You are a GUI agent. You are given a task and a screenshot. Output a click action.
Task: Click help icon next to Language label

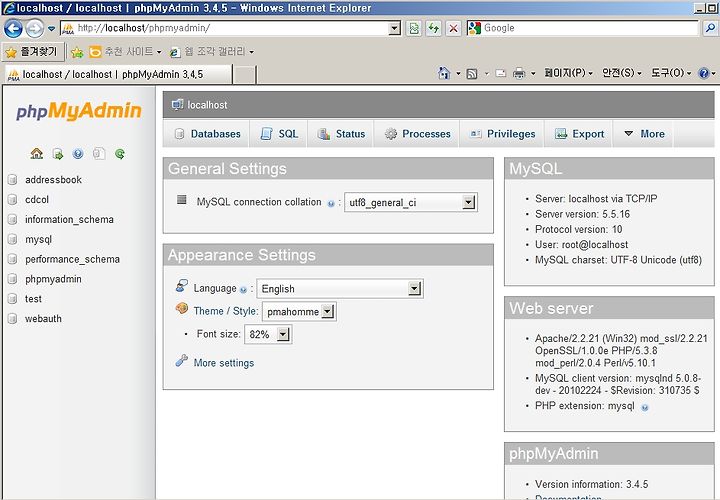(x=243, y=290)
